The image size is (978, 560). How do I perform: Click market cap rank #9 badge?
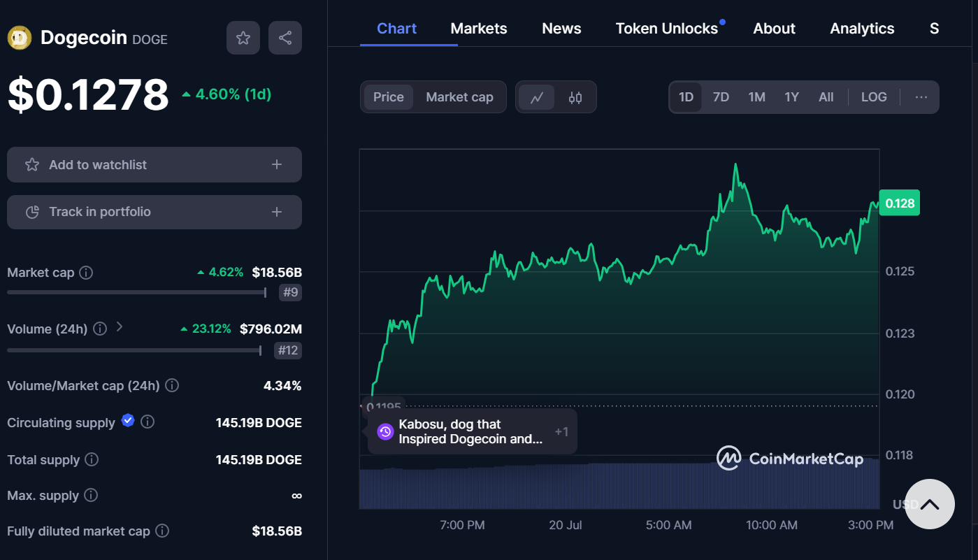point(291,292)
